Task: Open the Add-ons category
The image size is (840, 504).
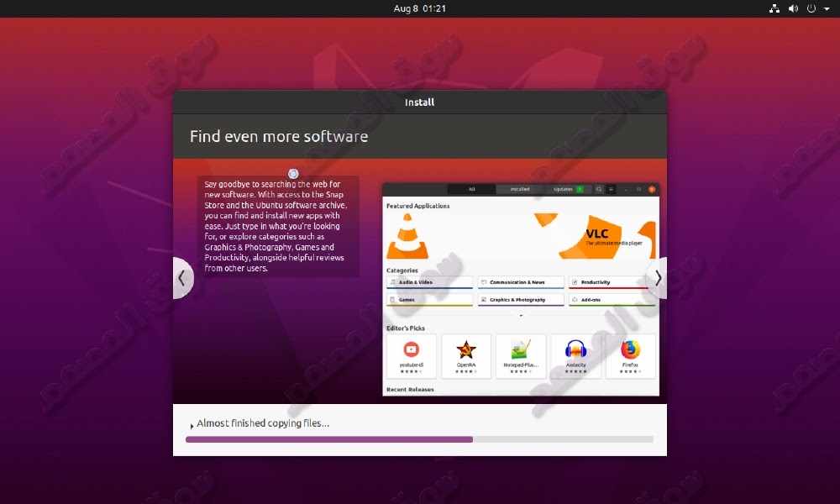Action: [612, 300]
